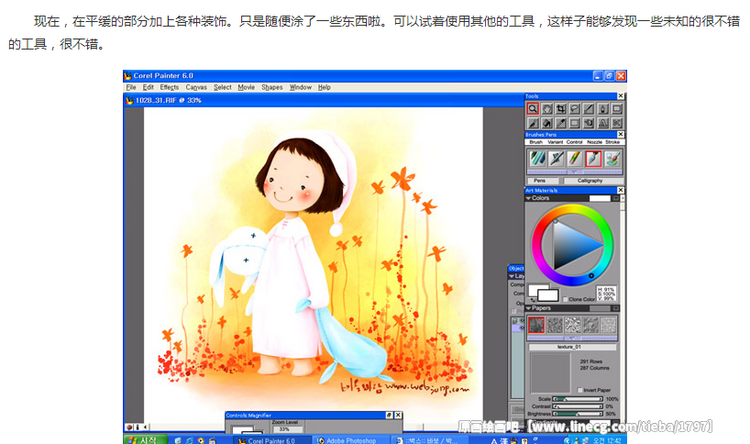Swap the primary and secondary colors icon
The width and height of the screenshot is (750, 444).
click(532, 300)
